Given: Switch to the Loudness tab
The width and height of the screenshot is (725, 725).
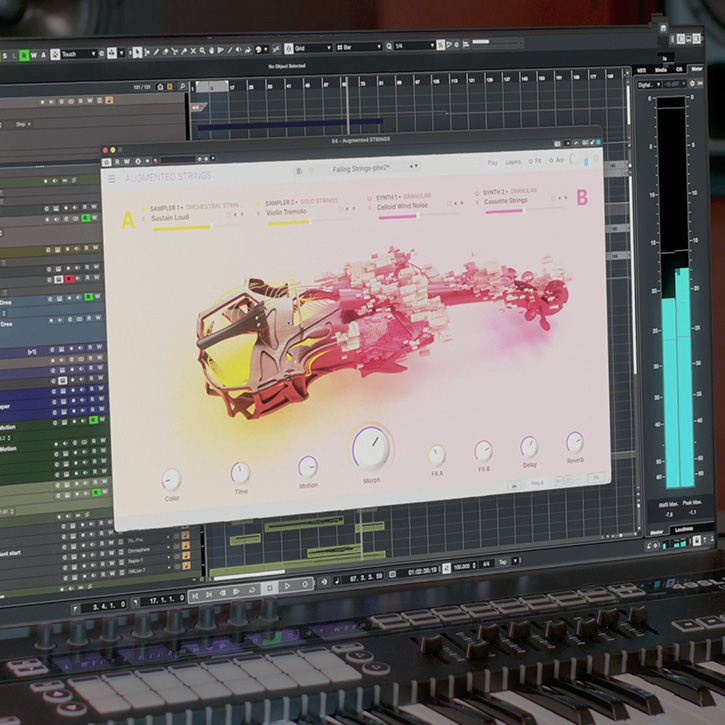Looking at the screenshot, I should pyautogui.click(x=684, y=529).
